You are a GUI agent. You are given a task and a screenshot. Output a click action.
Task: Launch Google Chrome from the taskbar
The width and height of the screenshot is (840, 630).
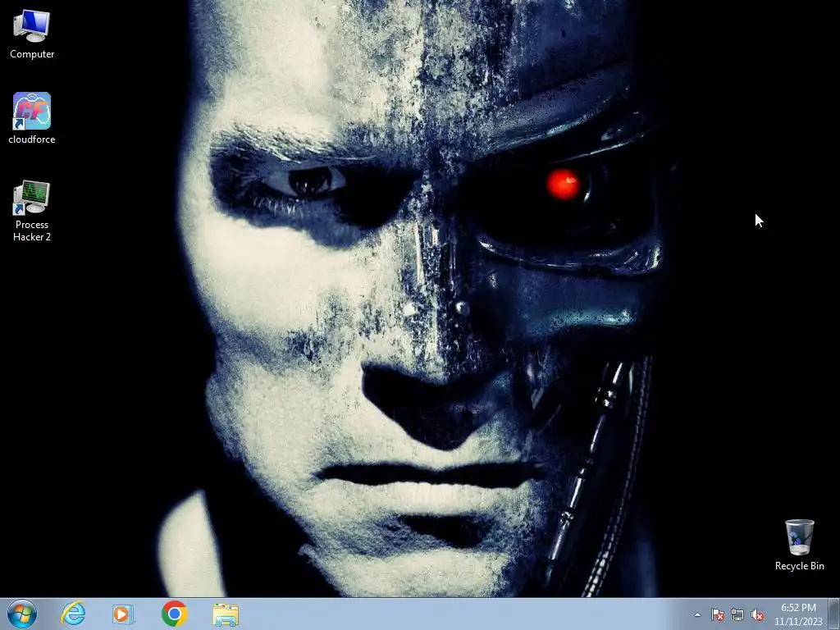pyautogui.click(x=174, y=614)
